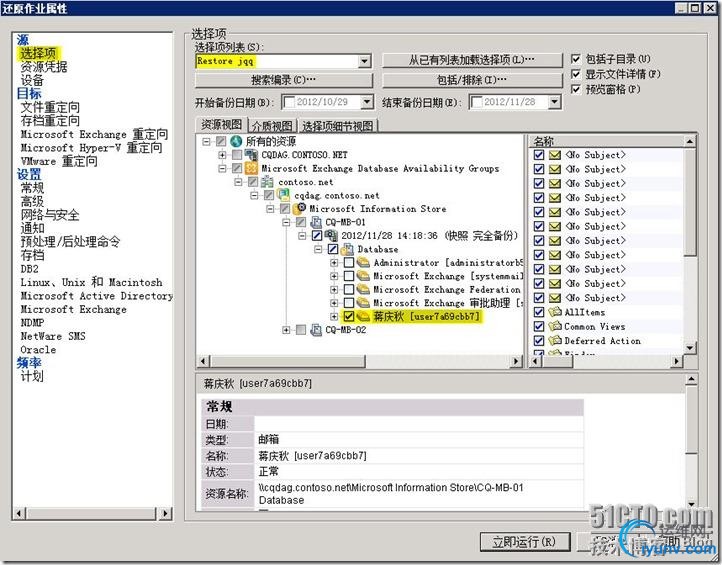This screenshot has width=722, height=565.
Task: Click the Common Views folder icon
Action: click(x=555, y=326)
